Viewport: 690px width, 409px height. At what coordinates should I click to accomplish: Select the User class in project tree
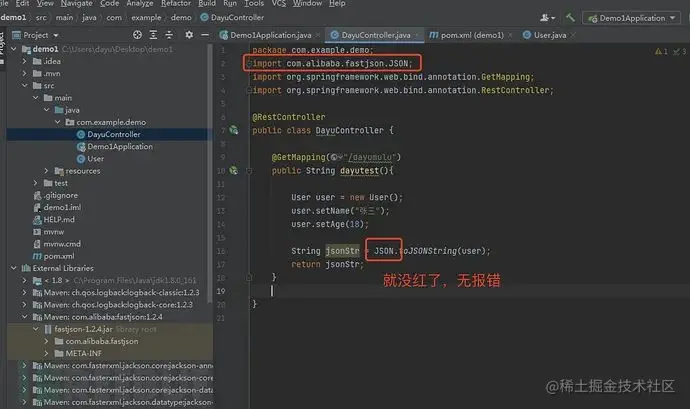click(x=91, y=158)
